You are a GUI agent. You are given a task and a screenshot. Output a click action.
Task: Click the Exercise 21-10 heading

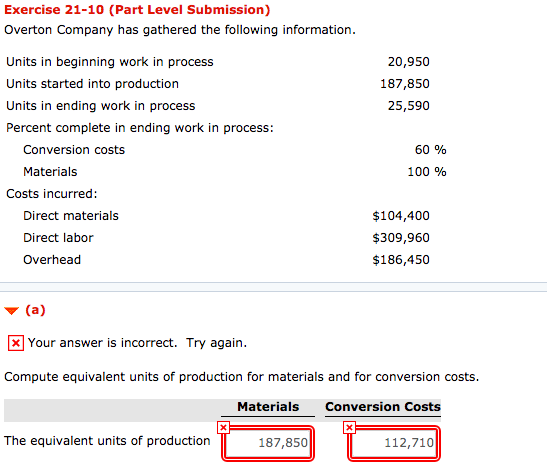tap(137, 10)
